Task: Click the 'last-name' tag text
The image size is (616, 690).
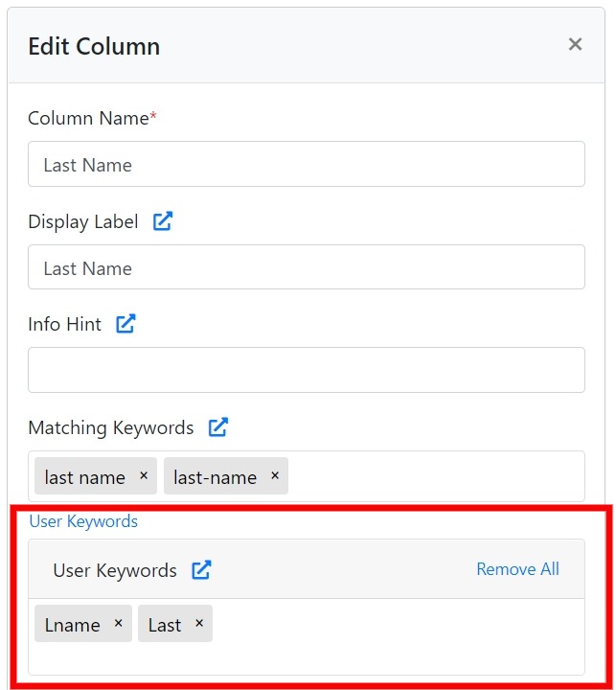Action: click(x=216, y=477)
